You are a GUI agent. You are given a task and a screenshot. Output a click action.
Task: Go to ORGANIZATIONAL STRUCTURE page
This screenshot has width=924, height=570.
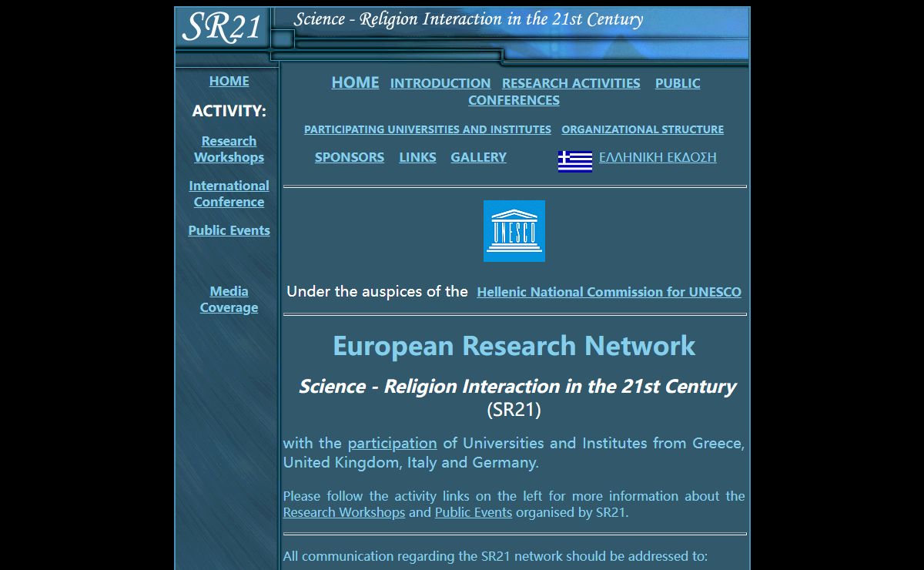pos(642,129)
